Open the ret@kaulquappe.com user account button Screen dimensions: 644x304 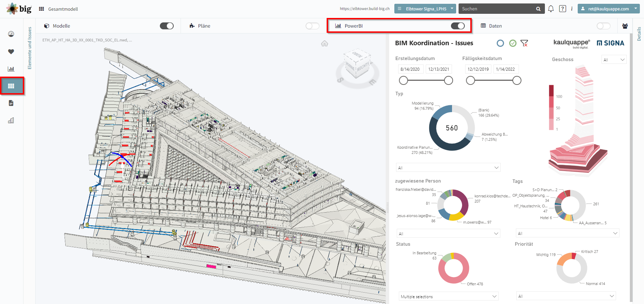(x=609, y=9)
